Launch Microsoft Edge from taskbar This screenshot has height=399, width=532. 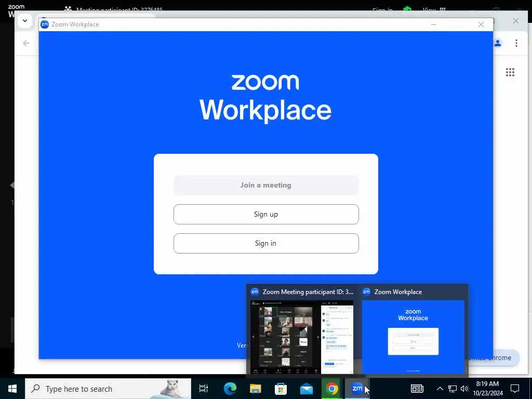click(230, 389)
